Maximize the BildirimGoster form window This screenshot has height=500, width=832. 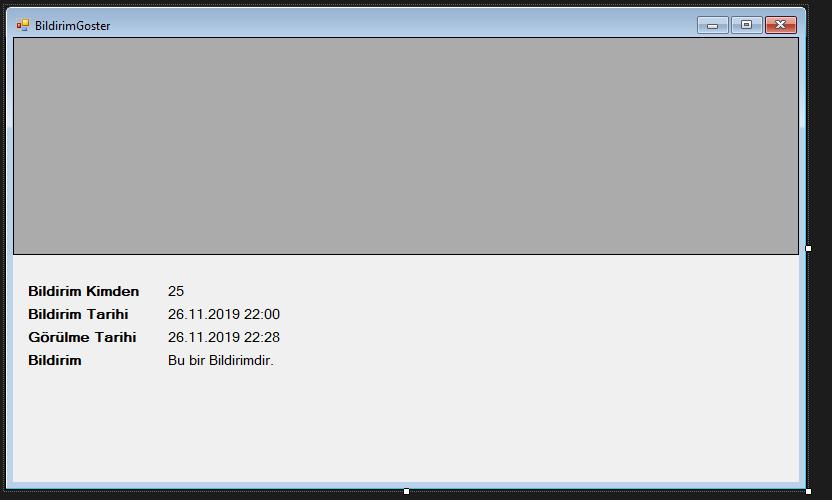[747, 25]
